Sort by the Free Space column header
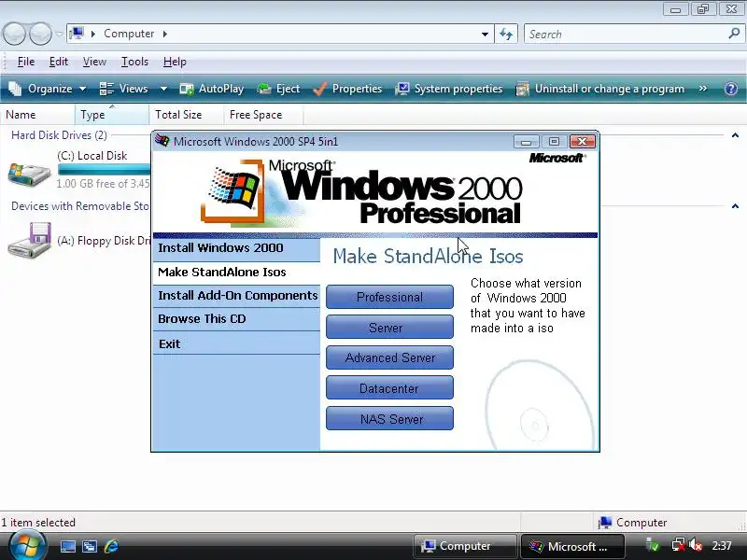Screen dimensions: 747x560 (263, 115)
